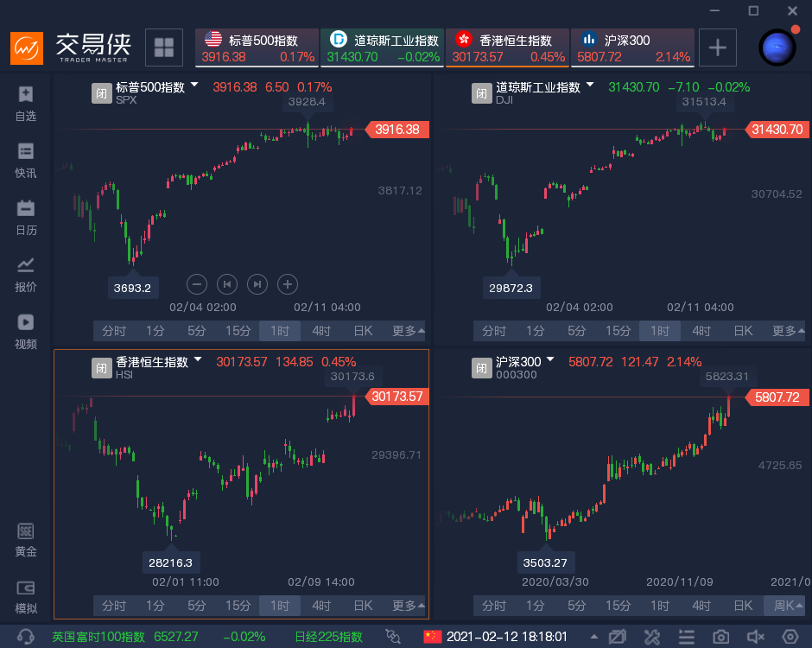Open 黄金 gold section in sidebar

click(x=25, y=540)
